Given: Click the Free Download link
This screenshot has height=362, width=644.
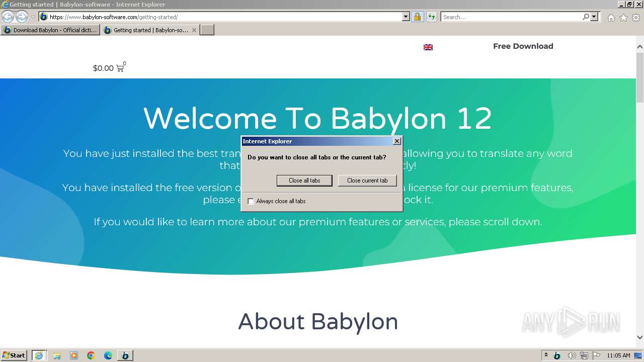Looking at the screenshot, I should tap(523, 46).
